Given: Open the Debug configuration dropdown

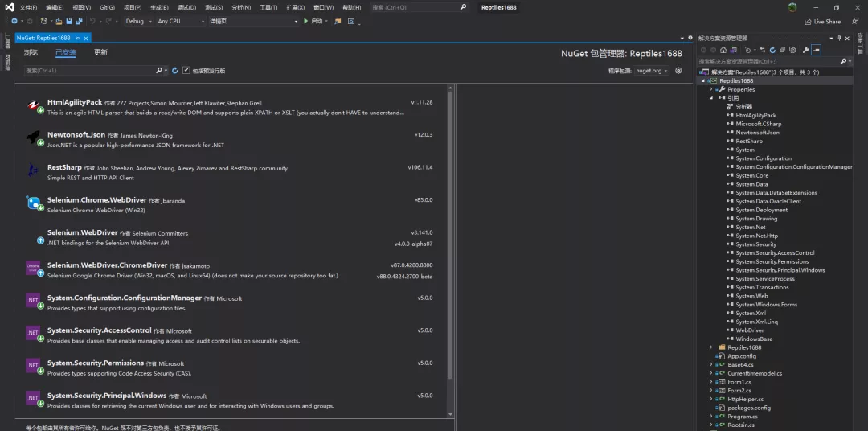Looking at the screenshot, I should click(x=138, y=21).
